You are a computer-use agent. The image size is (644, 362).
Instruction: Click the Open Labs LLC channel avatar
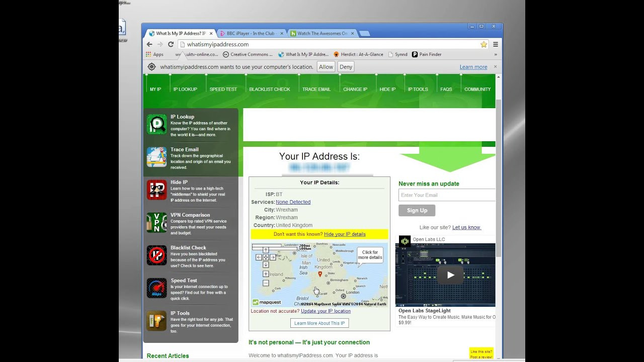point(405,241)
